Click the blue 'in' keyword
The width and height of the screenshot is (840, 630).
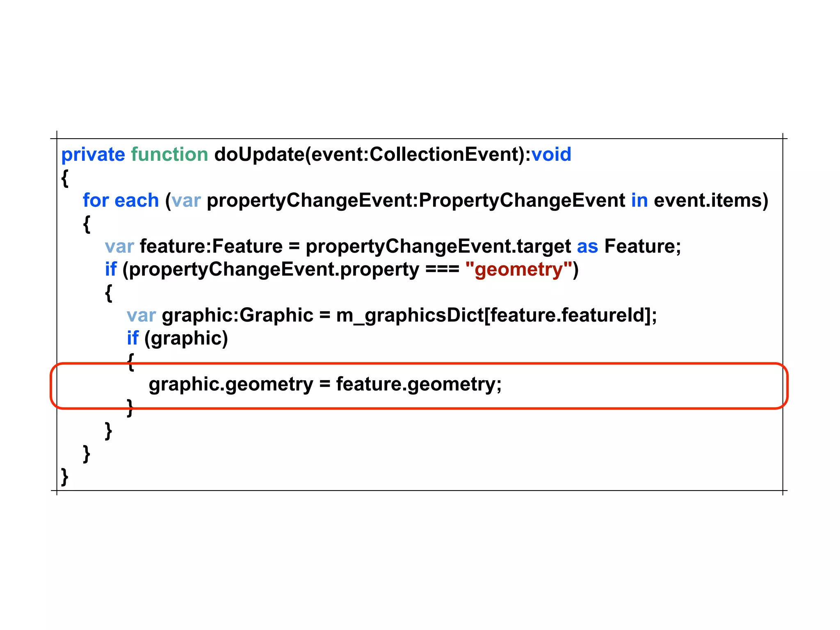[639, 201]
